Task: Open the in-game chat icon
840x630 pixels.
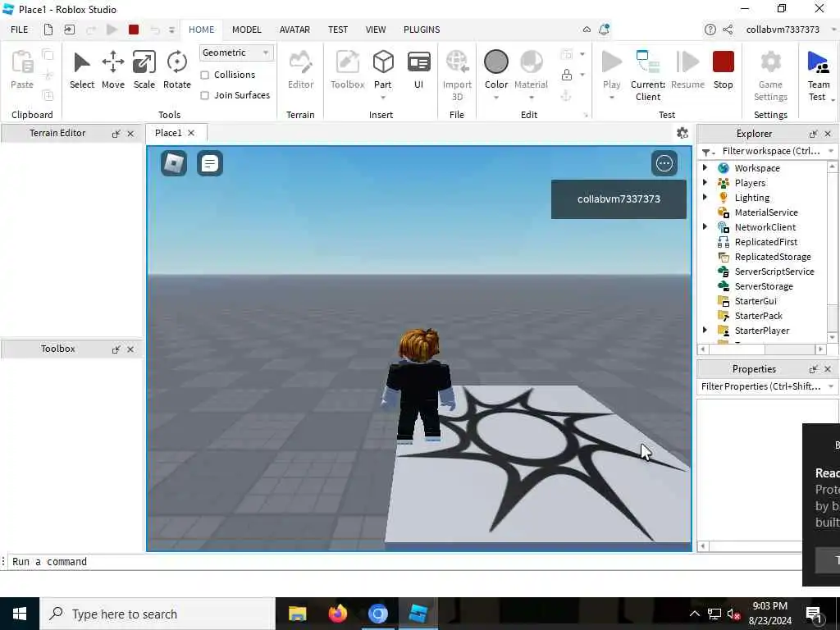Action: (210, 163)
